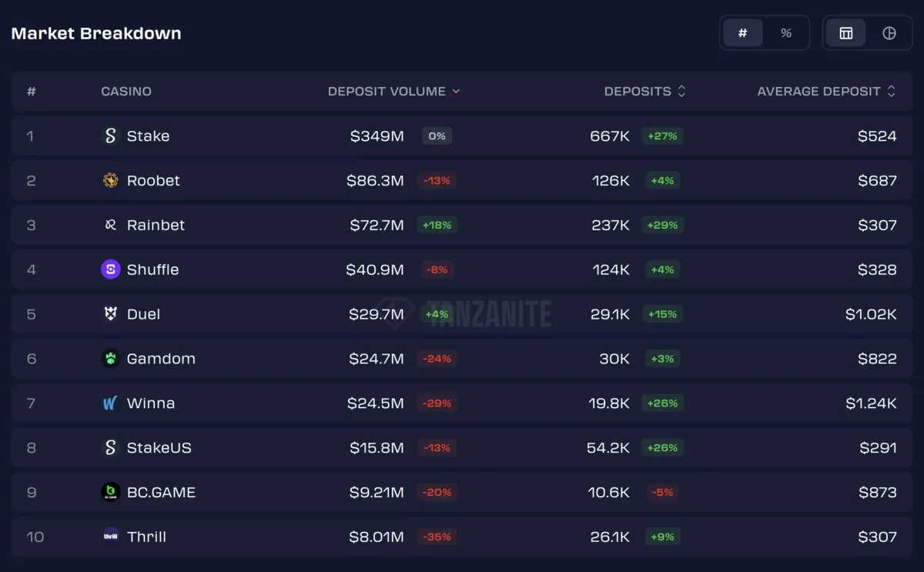Screen dimensions: 924x572
Task: Click Stake's $349M deposit volume
Action: [377, 135]
